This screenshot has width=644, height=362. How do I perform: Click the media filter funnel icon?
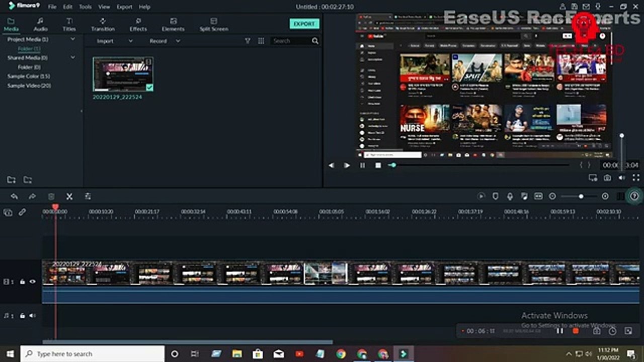pyautogui.click(x=248, y=41)
